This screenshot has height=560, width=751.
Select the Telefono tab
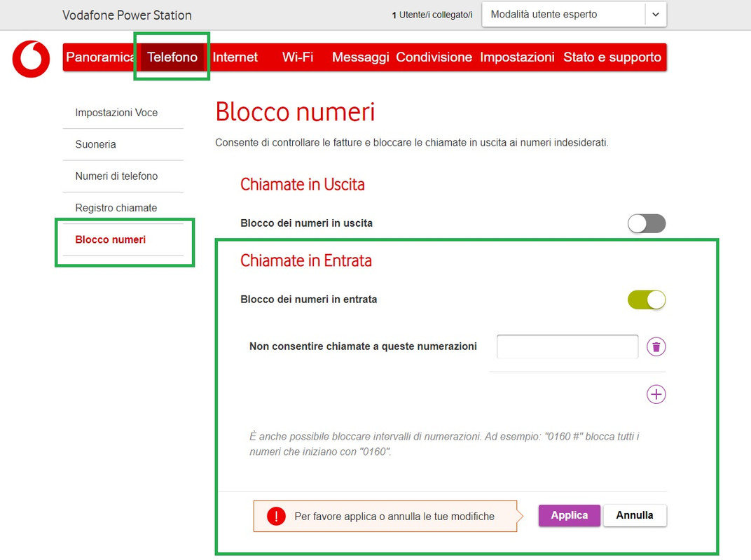pos(172,57)
